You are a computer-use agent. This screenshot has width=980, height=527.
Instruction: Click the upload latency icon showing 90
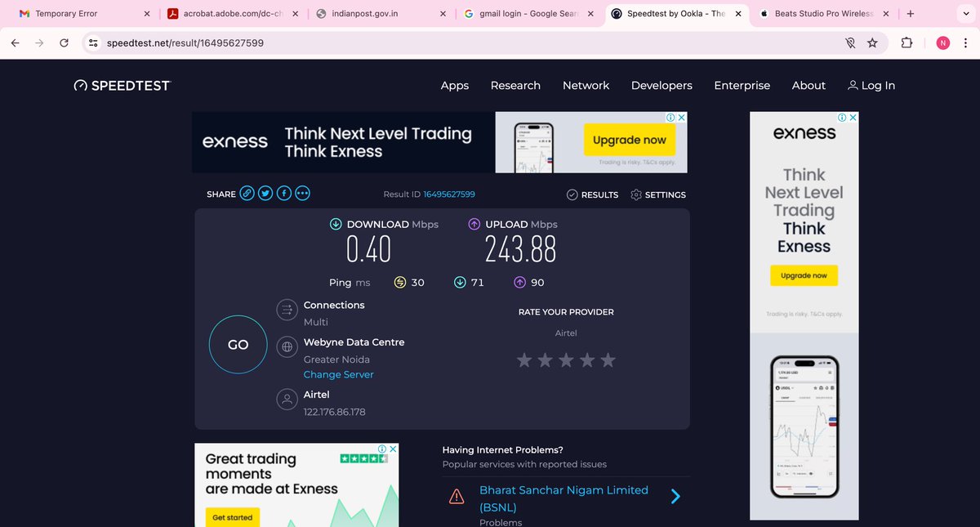pyautogui.click(x=519, y=282)
